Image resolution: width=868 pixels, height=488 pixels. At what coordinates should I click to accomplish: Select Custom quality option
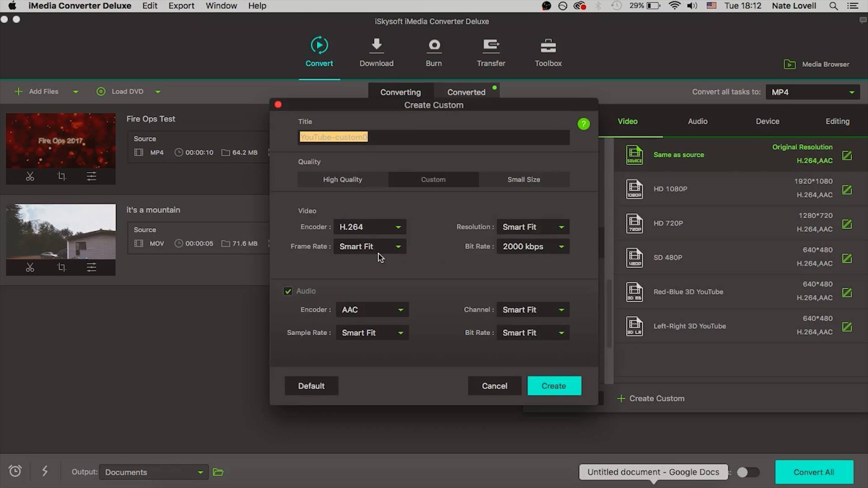tap(434, 179)
